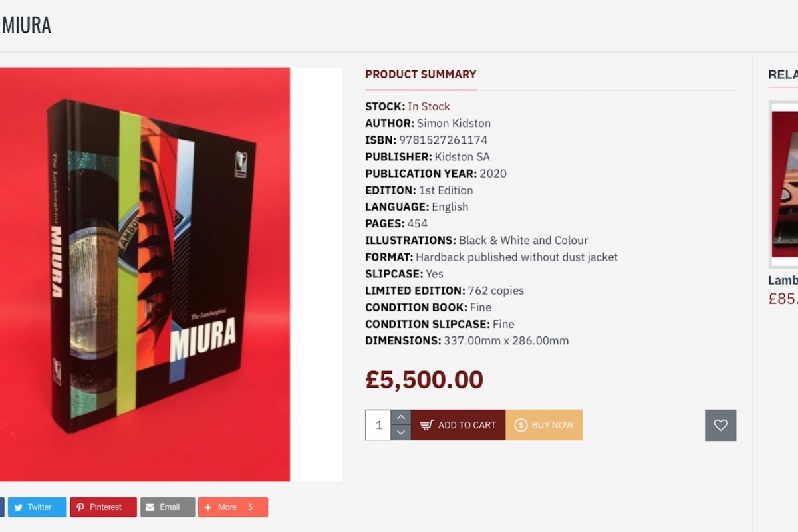This screenshot has width=798, height=532.
Task: Pin this book on Pinterest
Action: [103, 507]
